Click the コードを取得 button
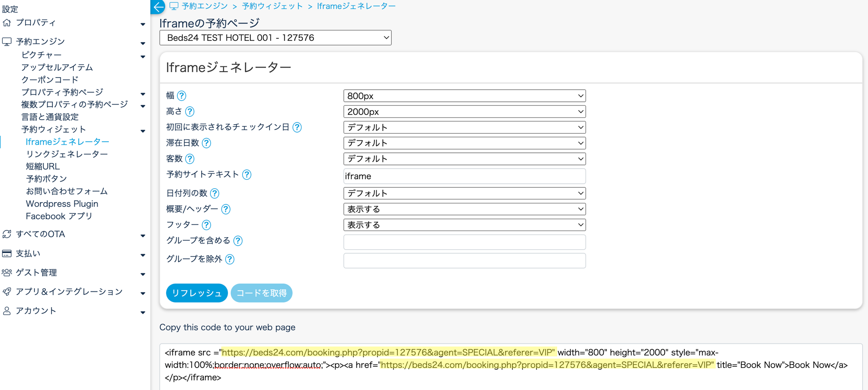Screen dimensions: 868x390 coord(262,293)
